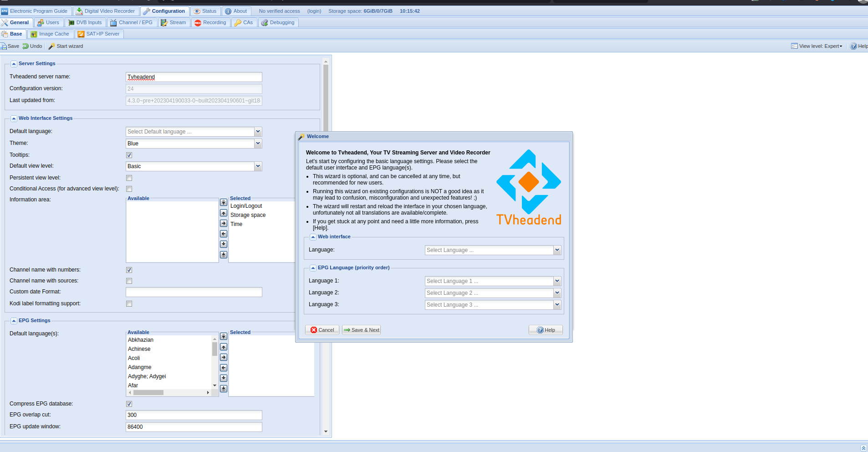Image resolution: width=868 pixels, height=452 pixels.
Task: Open Help from the top-right toolbar
Action: pos(859,46)
